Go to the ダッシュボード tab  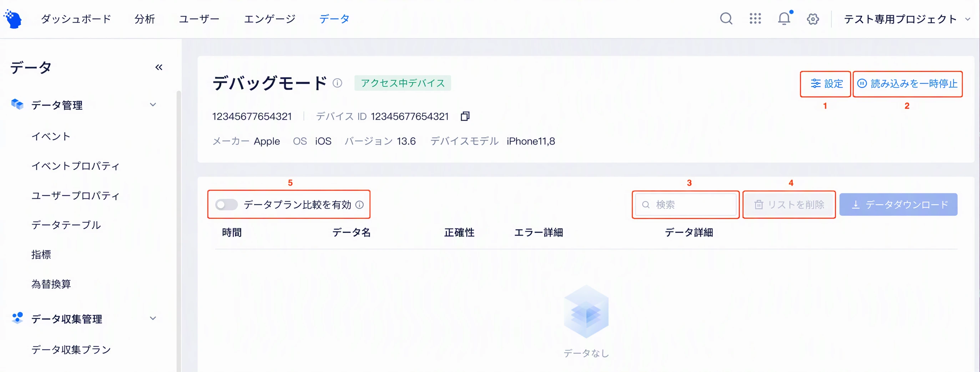point(76,19)
